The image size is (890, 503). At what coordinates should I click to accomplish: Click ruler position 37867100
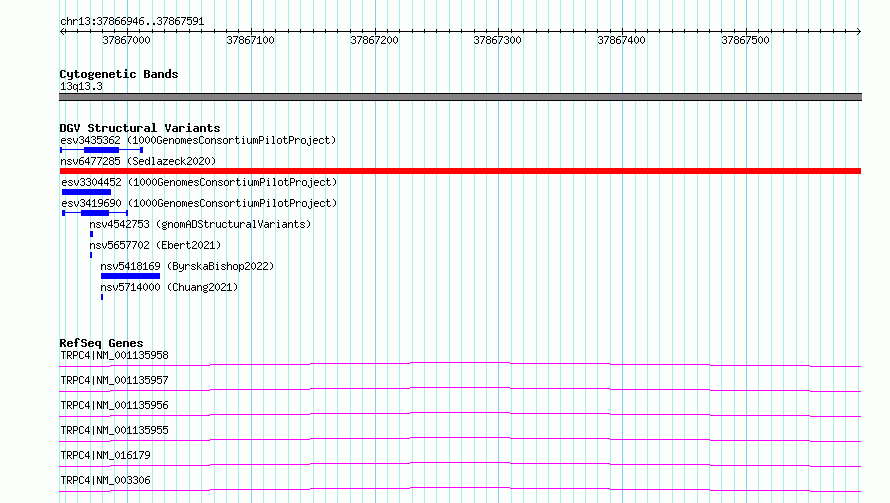tap(250, 40)
